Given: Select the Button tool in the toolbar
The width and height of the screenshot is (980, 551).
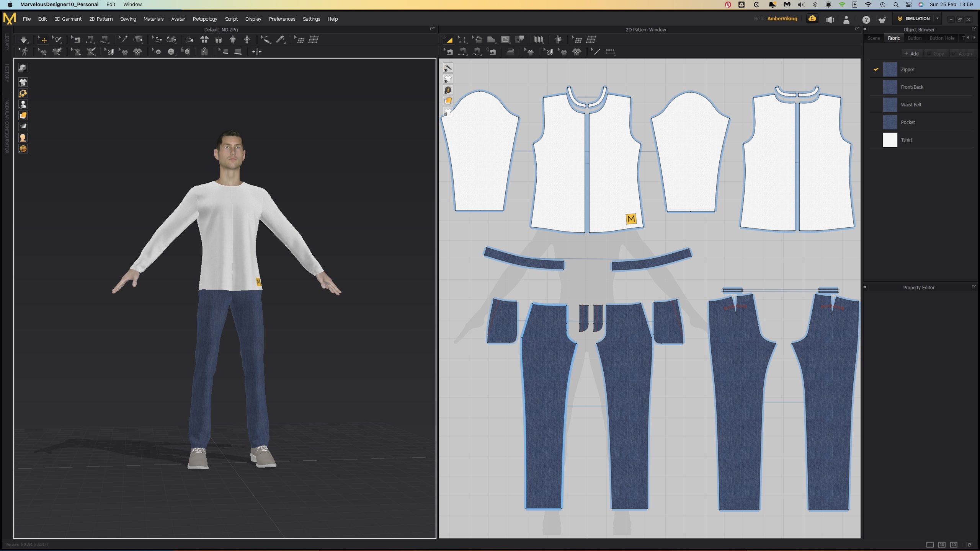Looking at the screenshot, I should pos(171,51).
